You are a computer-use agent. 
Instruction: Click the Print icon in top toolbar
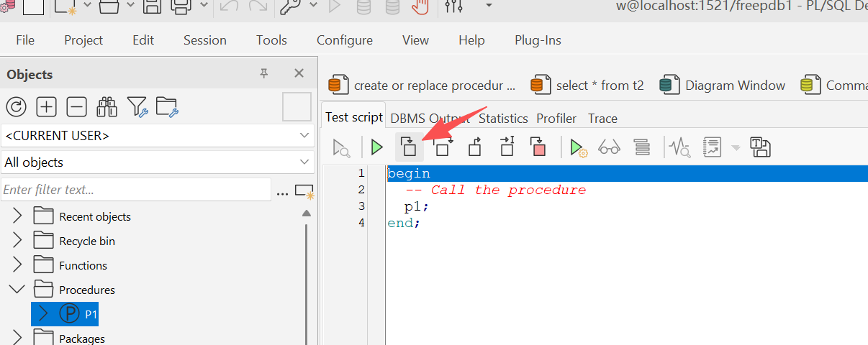click(x=181, y=7)
